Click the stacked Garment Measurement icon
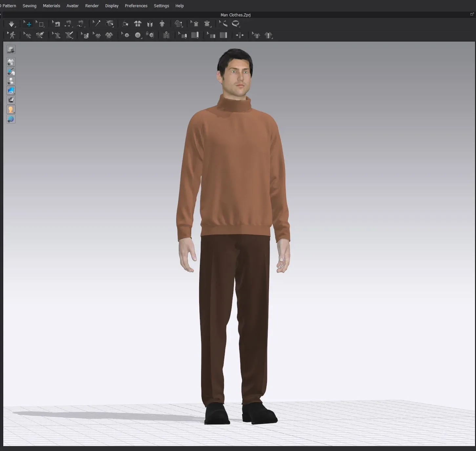This screenshot has height=451, width=476. [207, 24]
